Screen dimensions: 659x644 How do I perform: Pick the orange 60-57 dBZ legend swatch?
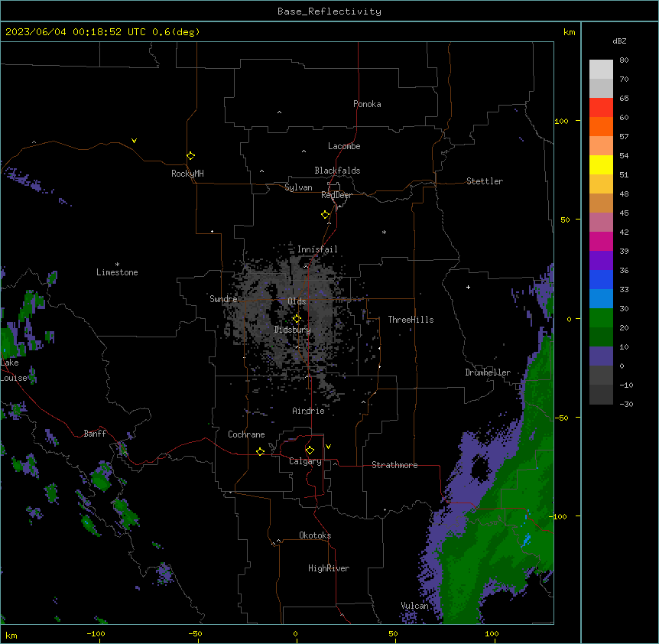(601, 126)
